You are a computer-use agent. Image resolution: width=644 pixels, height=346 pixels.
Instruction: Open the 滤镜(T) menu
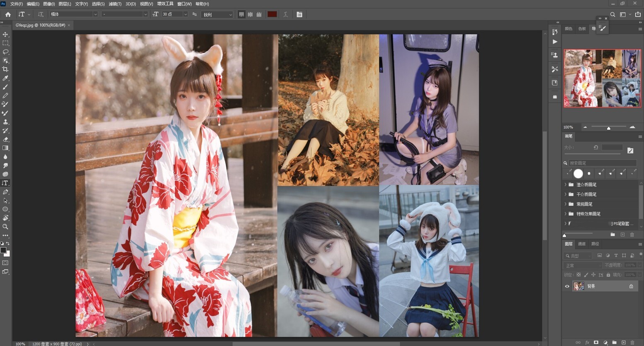[x=115, y=4]
